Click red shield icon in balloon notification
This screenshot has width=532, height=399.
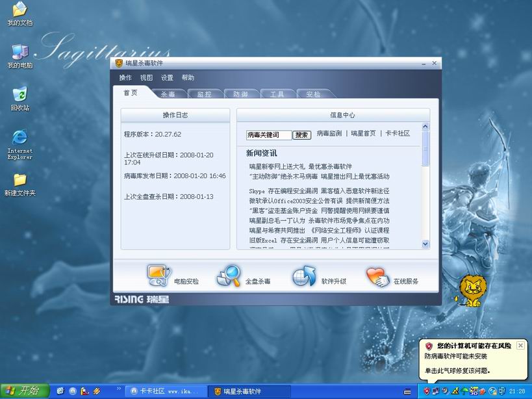click(429, 346)
